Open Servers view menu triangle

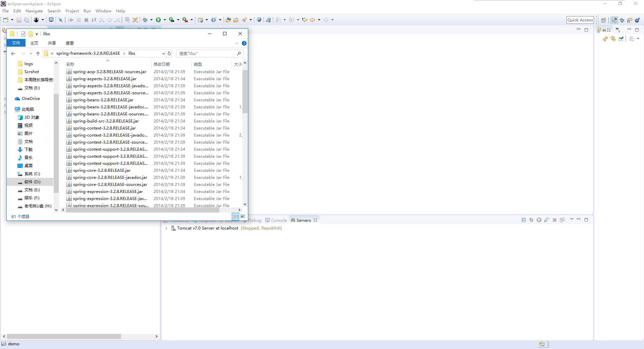[x=572, y=219]
